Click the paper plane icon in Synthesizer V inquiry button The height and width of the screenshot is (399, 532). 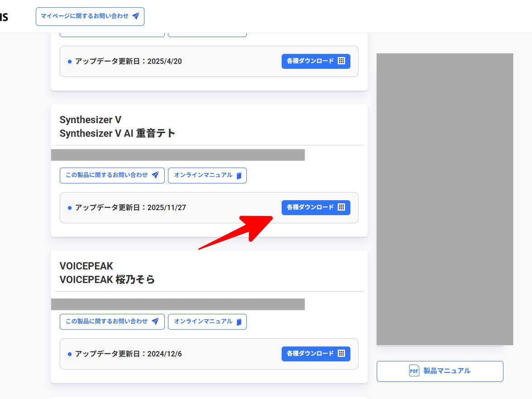point(155,175)
